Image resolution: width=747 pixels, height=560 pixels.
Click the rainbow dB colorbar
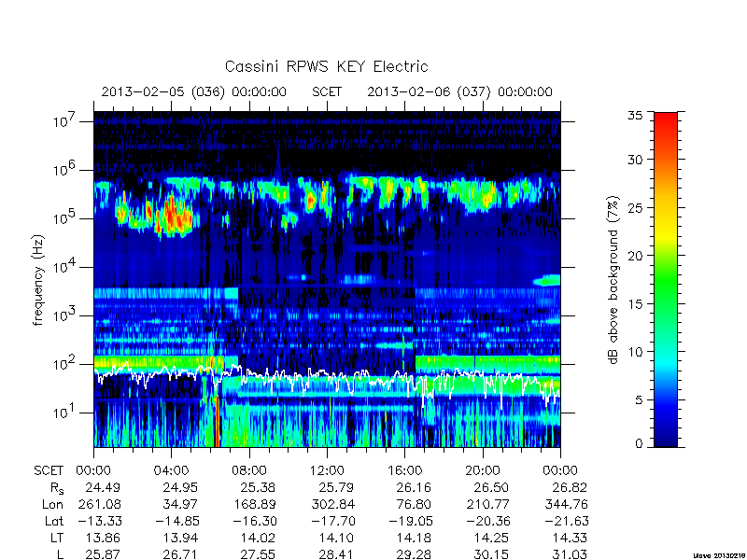(x=666, y=279)
